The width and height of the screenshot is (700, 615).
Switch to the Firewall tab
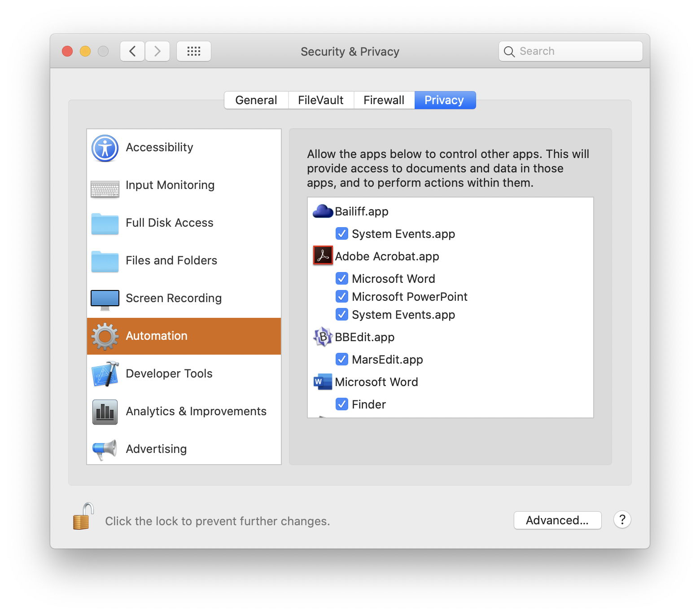click(384, 100)
